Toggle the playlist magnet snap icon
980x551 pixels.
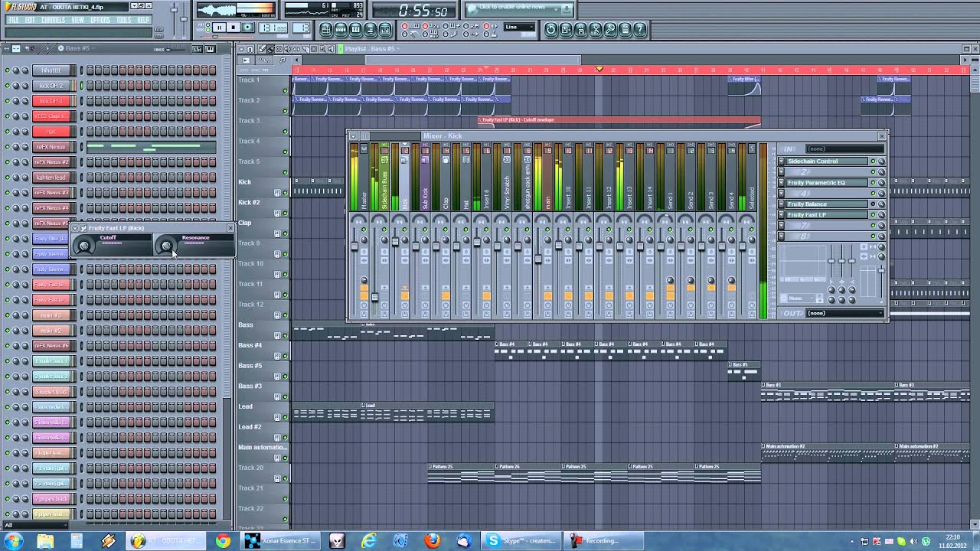(250, 49)
